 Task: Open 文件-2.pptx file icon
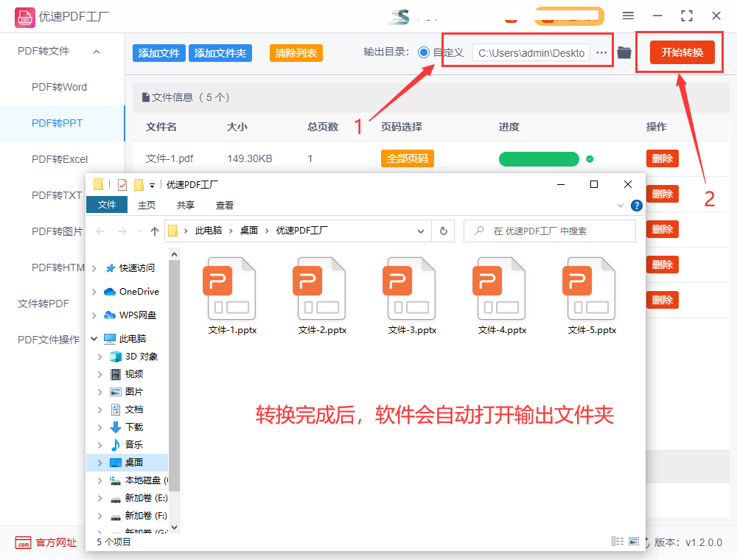click(318, 288)
